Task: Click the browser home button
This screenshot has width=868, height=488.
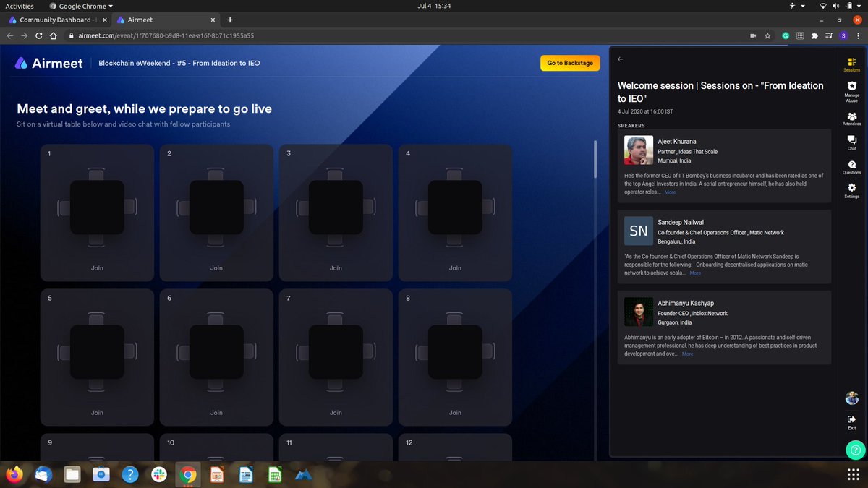Action: click(x=54, y=35)
